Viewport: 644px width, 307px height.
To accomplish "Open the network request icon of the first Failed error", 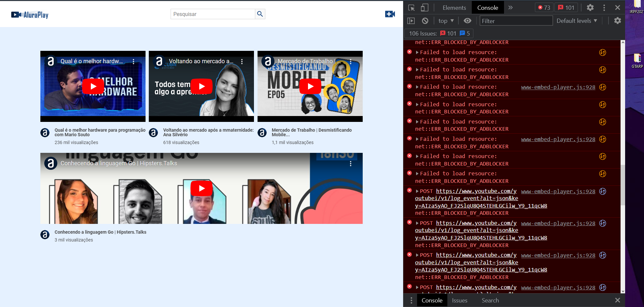I will click(x=603, y=52).
